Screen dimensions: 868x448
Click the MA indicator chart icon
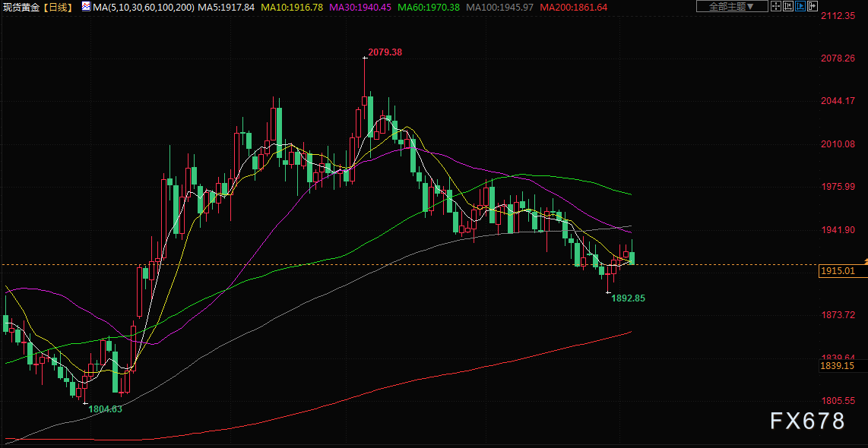(84, 7)
